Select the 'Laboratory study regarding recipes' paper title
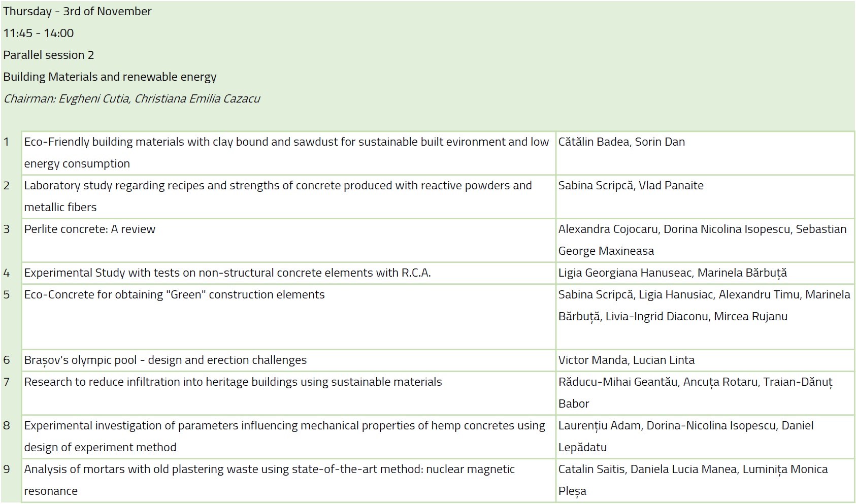The height and width of the screenshot is (504, 856). [x=278, y=186]
